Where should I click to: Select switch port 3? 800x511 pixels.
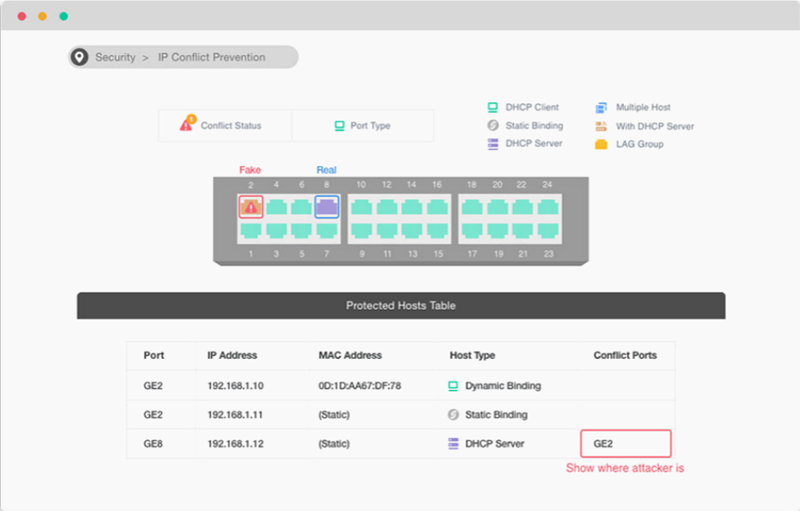click(x=276, y=231)
